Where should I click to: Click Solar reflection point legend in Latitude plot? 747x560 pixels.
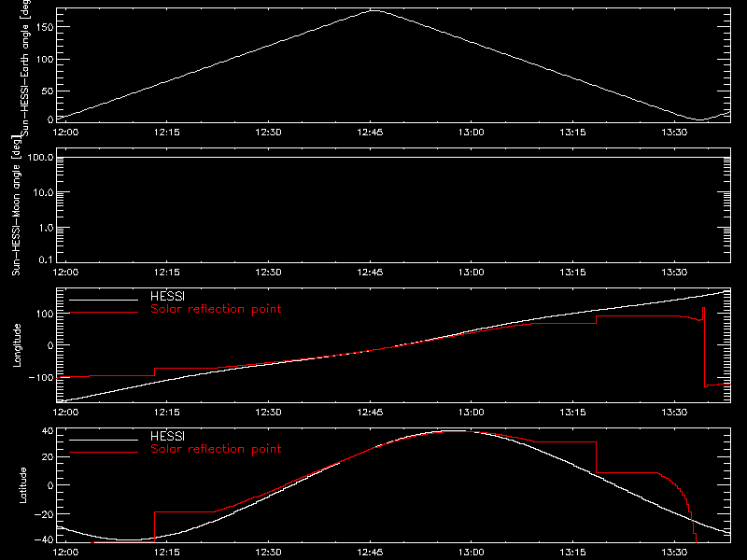tap(216, 449)
